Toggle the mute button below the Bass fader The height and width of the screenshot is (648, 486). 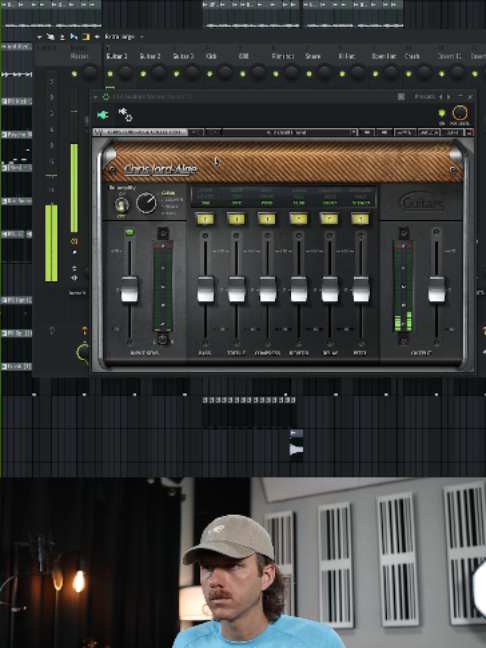pos(205,343)
